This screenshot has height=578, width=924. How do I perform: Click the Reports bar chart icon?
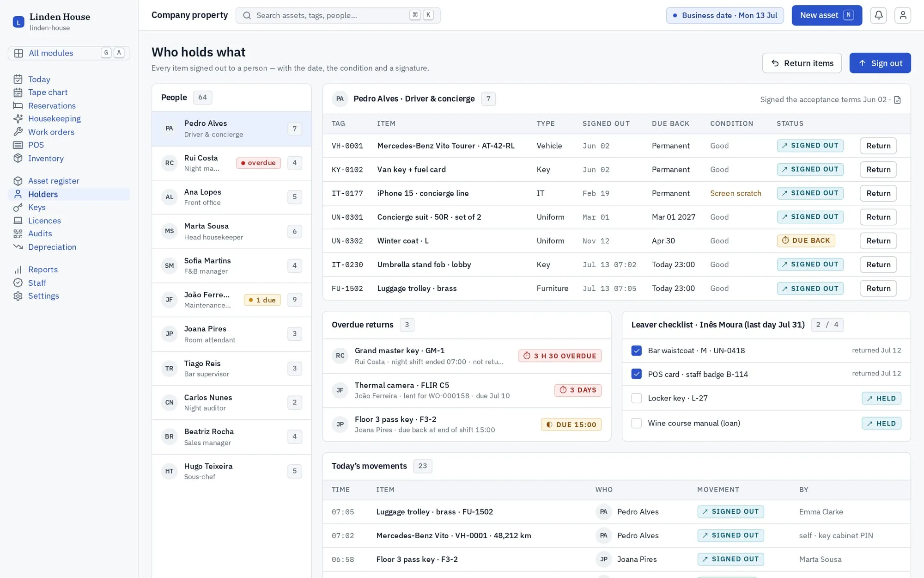[18, 270]
